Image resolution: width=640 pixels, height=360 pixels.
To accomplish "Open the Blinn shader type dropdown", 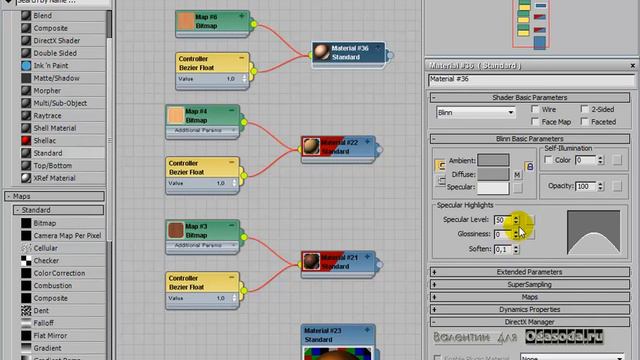I will pyautogui.click(x=476, y=112).
